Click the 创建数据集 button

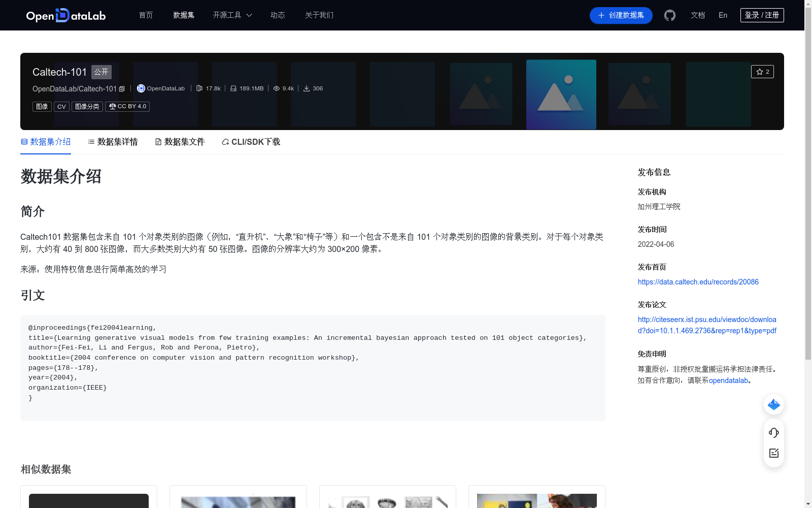[621, 15]
